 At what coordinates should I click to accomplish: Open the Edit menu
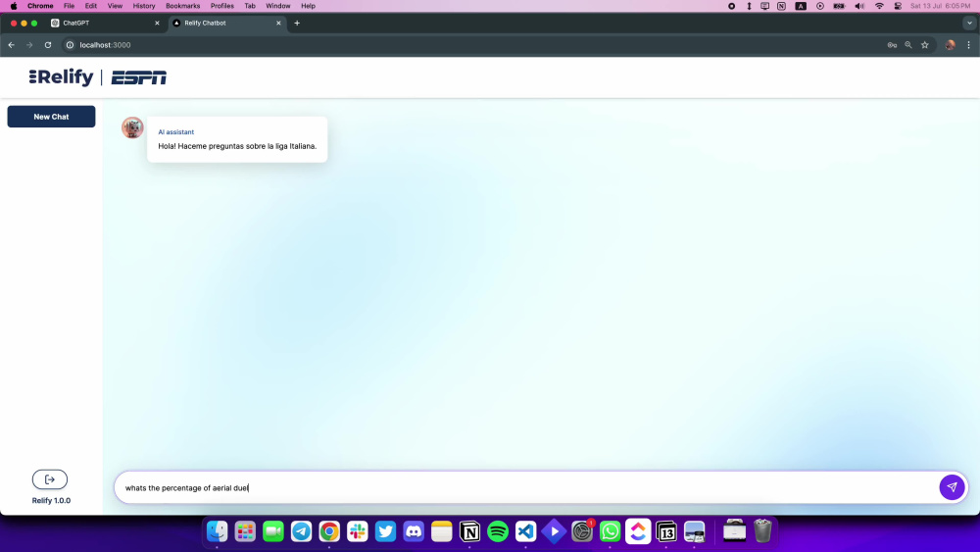(x=90, y=6)
